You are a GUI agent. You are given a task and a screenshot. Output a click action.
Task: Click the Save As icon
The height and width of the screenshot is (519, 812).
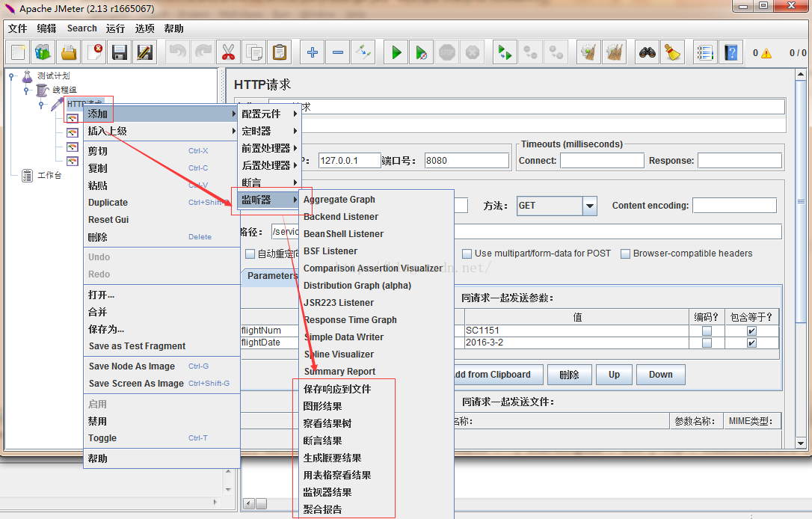(145, 52)
